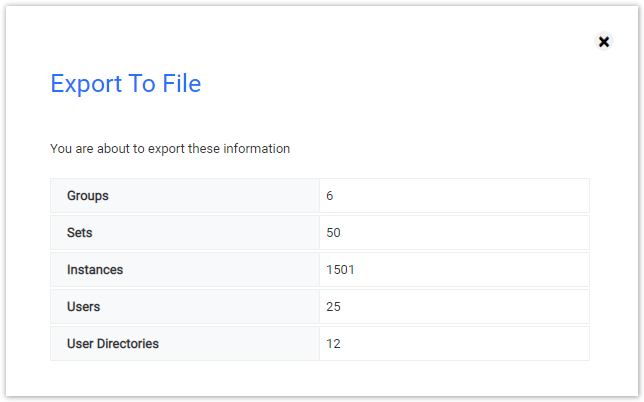
Task: Click the Instances count value 1501
Action: (340, 270)
